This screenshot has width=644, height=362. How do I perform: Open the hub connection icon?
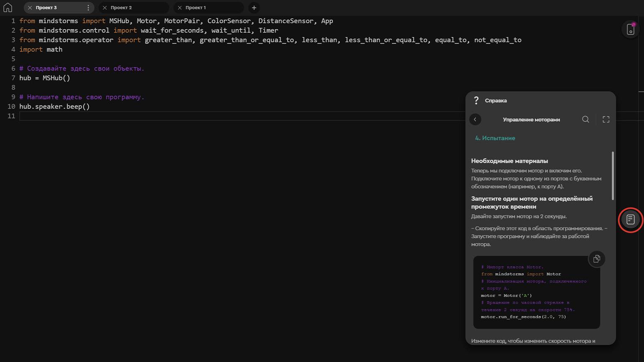(x=630, y=29)
